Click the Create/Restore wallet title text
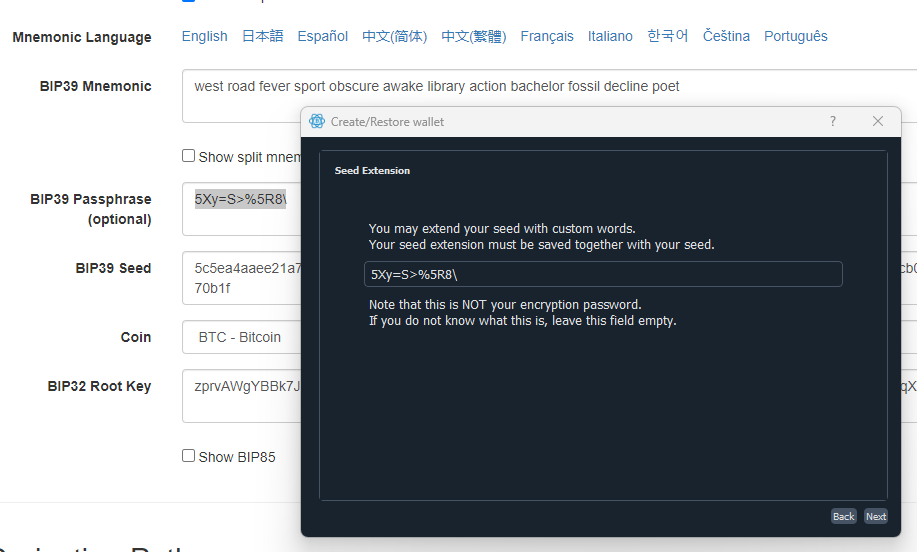Screen dimensions: 917x552 click(387, 122)
